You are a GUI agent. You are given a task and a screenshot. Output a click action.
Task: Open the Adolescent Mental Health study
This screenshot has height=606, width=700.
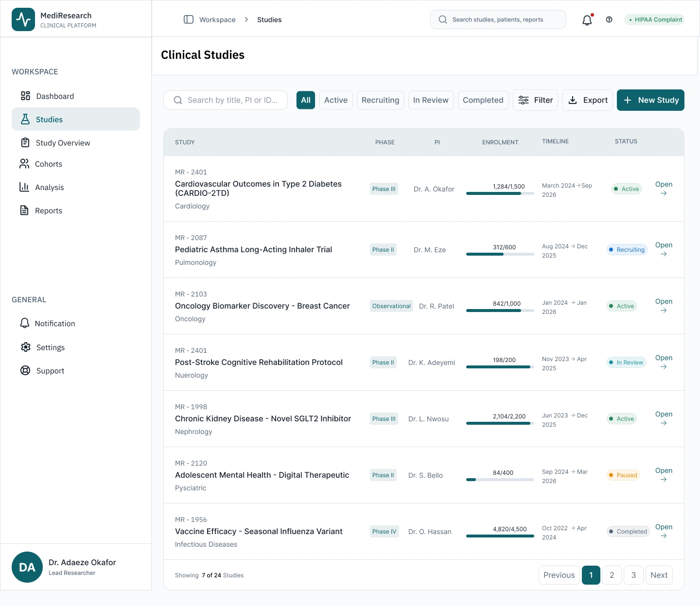664,475
